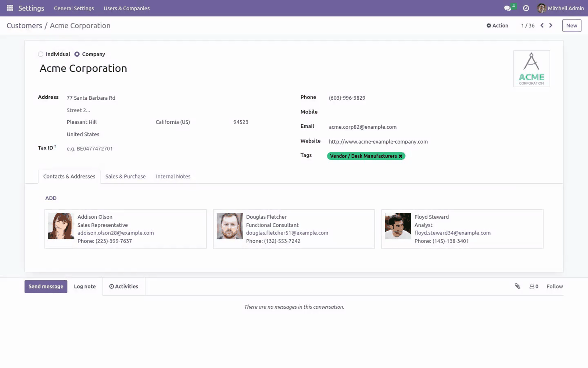Open the United States country dropdown

(x=158, y=134)
